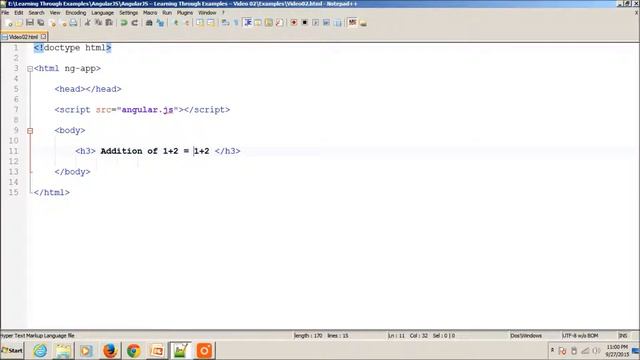Open the Search menu
This screenshot has width=640, height=360.
(36, 13)
